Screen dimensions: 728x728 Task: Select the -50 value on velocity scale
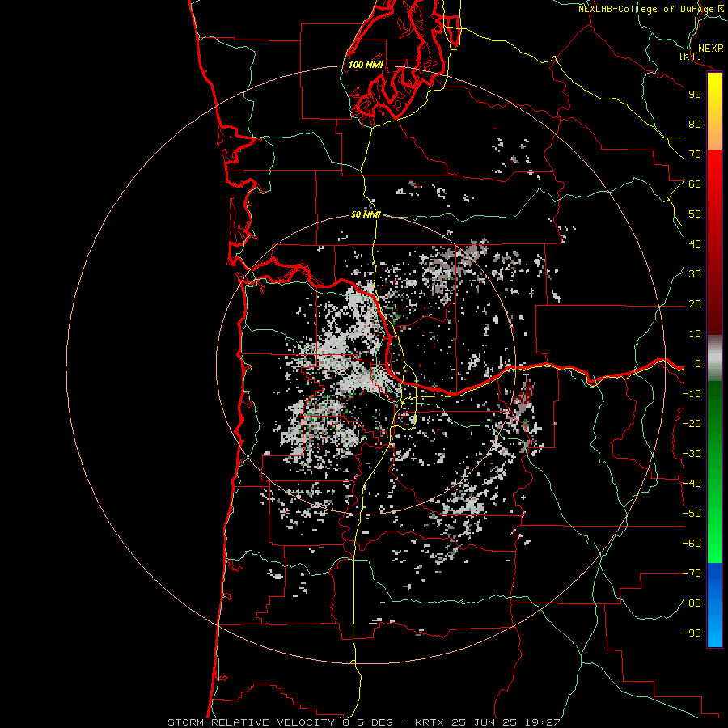point(692,514)
